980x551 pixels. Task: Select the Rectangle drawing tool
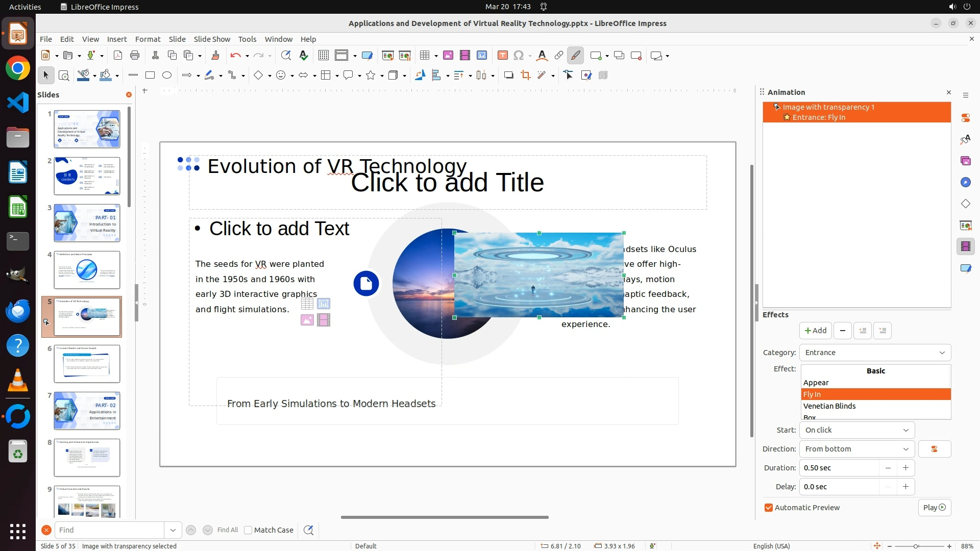[150, 76]
